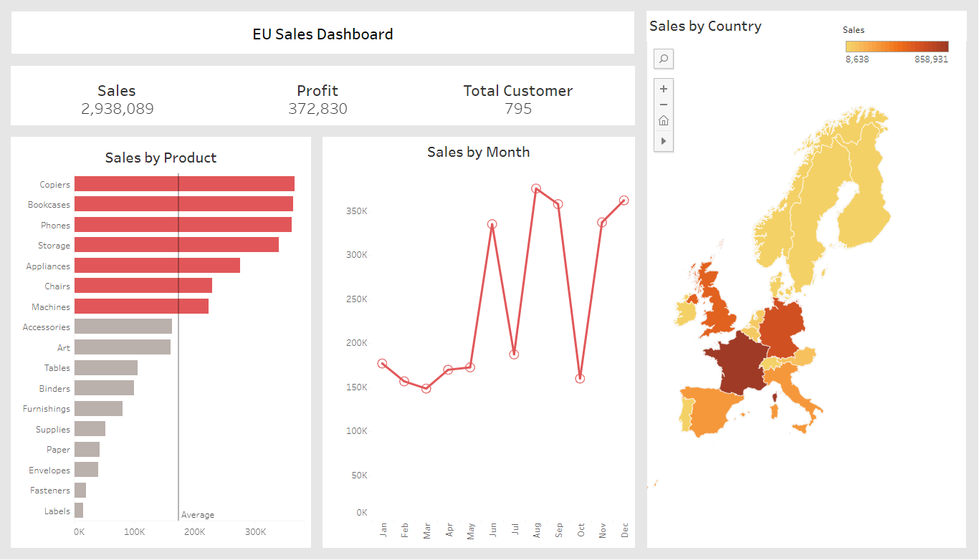Click the Jun data point circle
The width and height of the screenshot is (979, 560).
point(492,224)
